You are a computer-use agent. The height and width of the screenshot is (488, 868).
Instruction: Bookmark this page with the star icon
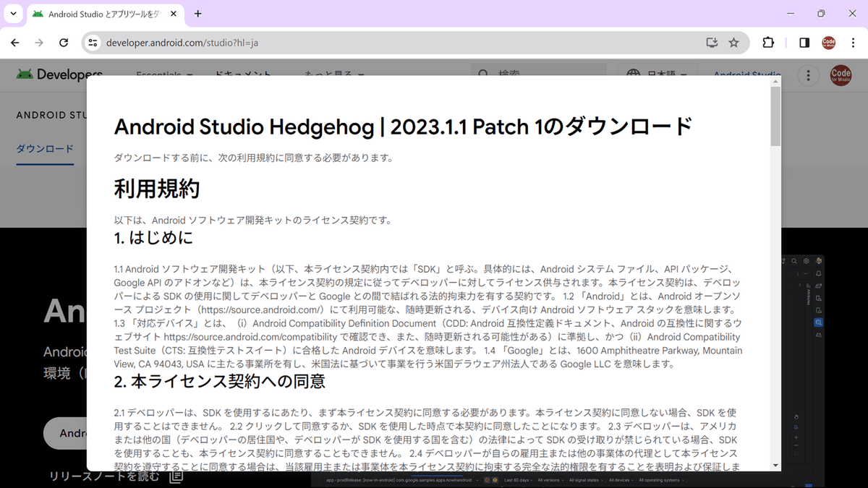734,43
